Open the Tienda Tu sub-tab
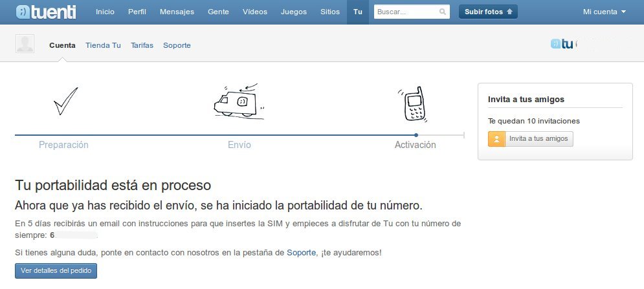 point(103,45)
